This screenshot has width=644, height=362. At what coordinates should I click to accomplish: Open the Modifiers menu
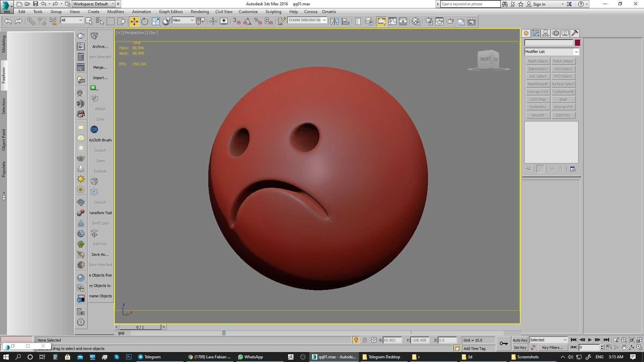tap(116, 12)
